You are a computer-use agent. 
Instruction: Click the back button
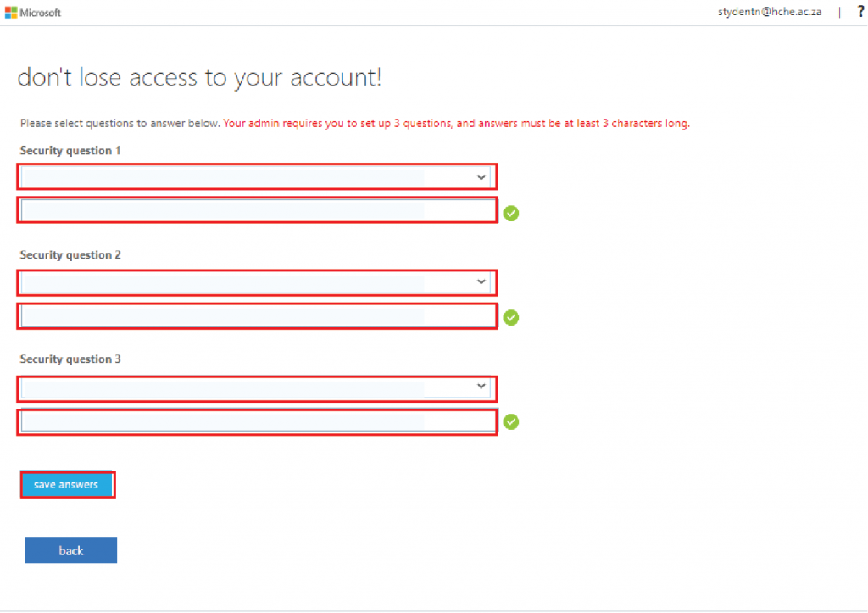pyautogui.click(x=71, y=550)
